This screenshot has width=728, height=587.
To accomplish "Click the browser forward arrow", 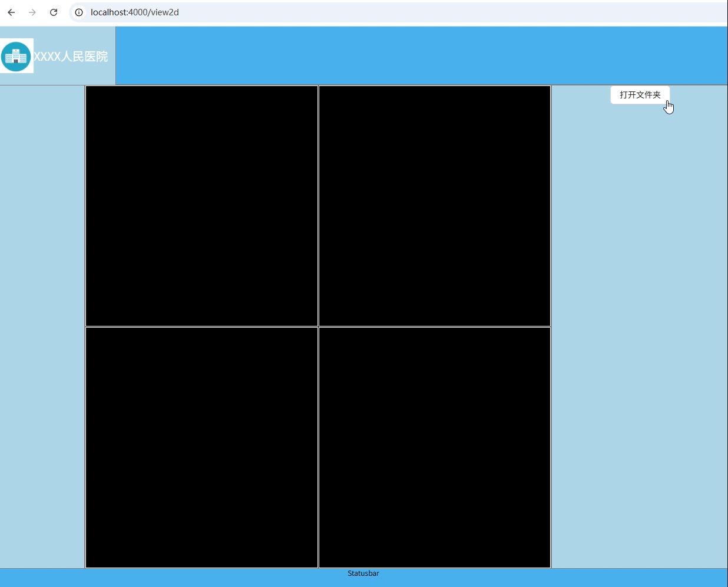I will click(x=32, y=12).
